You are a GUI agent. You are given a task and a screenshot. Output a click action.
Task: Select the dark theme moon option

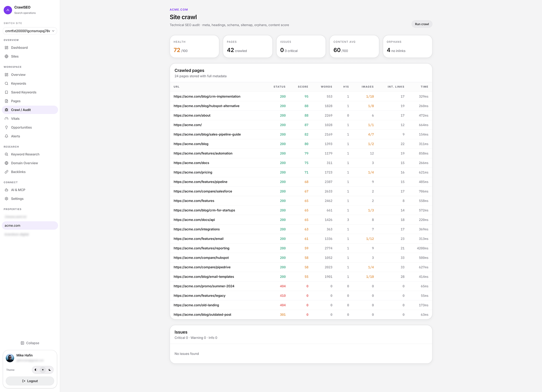[50, 370]
